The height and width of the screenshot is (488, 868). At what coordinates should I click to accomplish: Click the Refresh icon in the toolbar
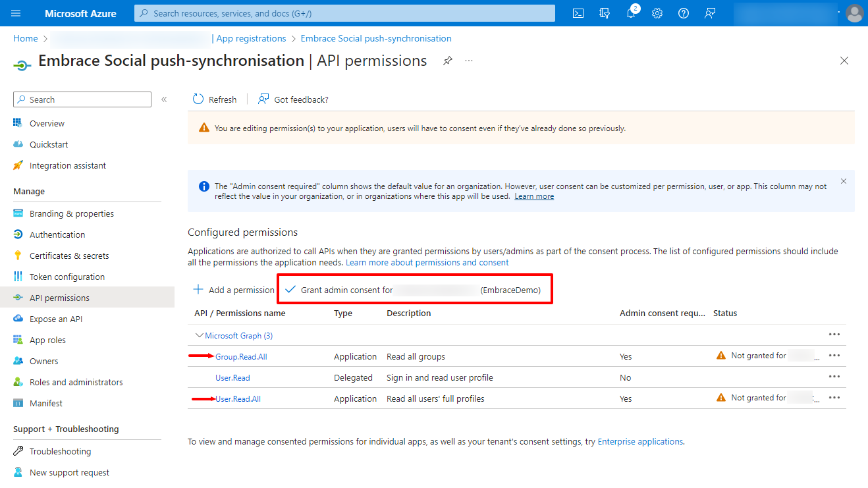tap(198, 99)
